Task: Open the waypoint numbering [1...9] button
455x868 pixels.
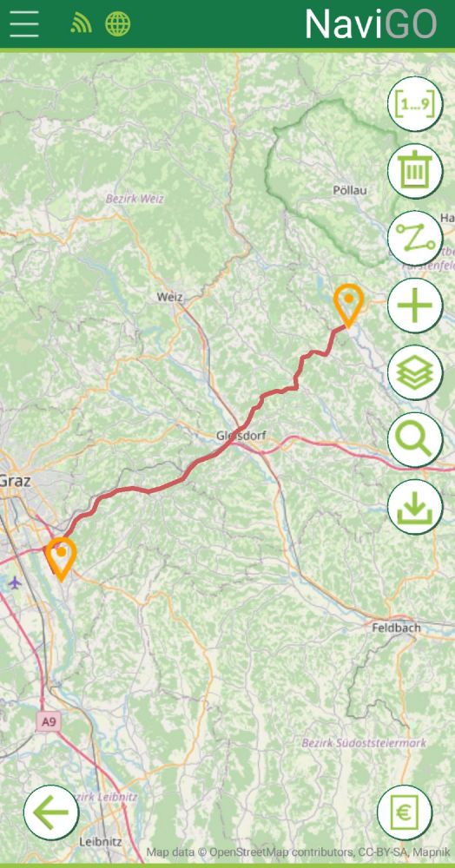Action: click(415, 104)
